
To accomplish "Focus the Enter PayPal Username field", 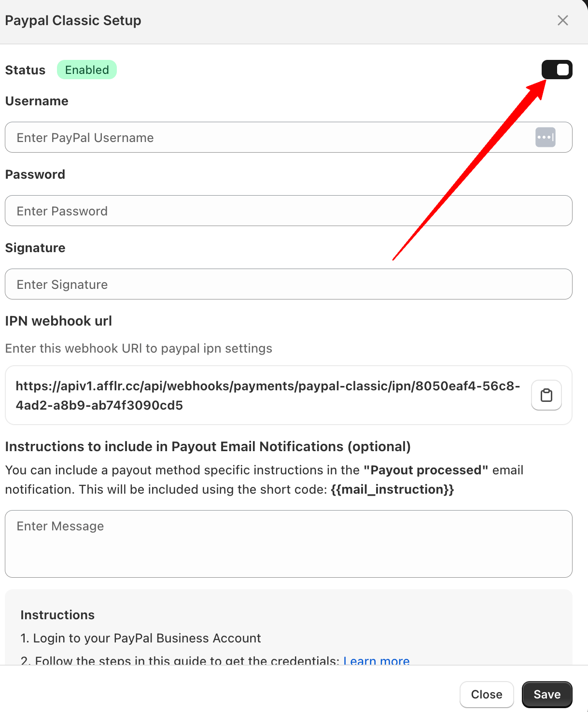I will [x=270, y=138].
